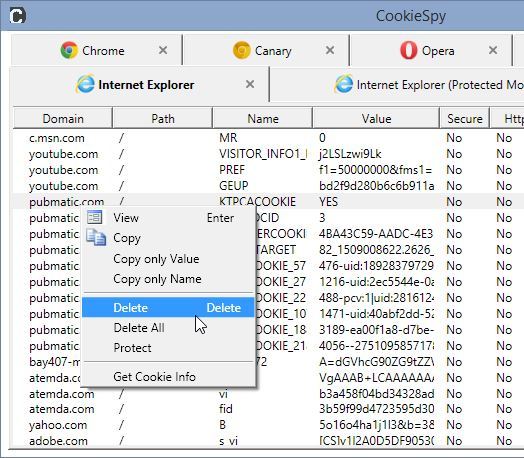
Task: Click value starting 5o16o4ha1j1l3
Action: (x=377, y=425)
